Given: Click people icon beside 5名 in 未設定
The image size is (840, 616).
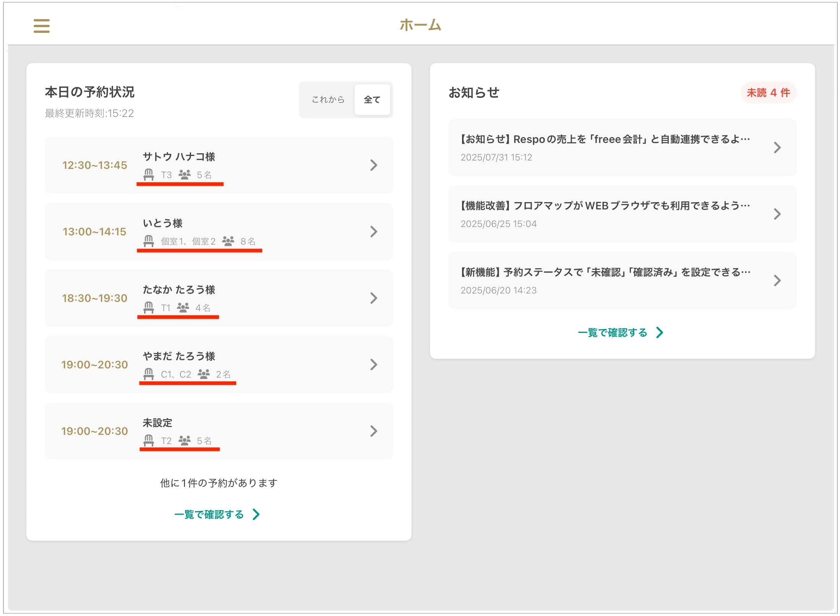Looking at the screenshot, I should point(185,441).
